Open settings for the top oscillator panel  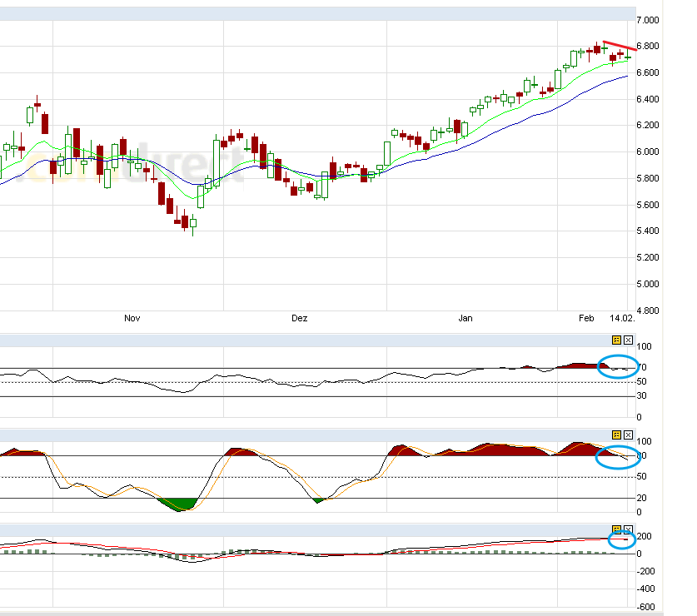click(x=617, y=340)
